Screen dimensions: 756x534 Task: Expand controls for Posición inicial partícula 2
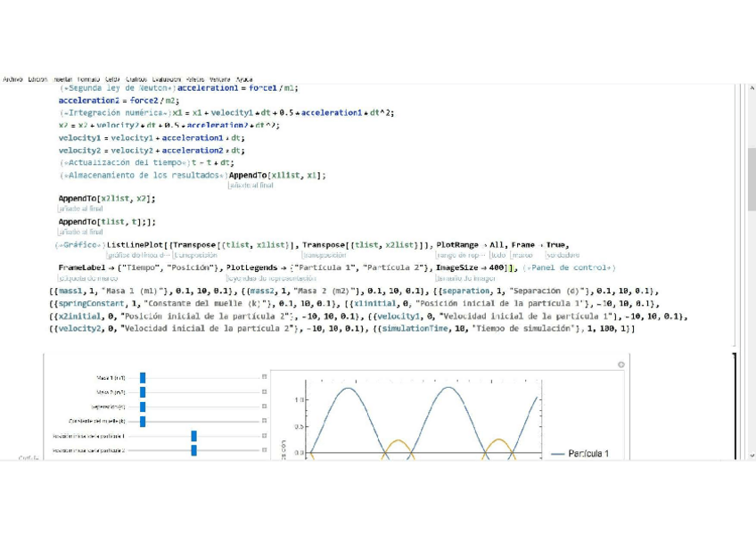click(265, 450)
